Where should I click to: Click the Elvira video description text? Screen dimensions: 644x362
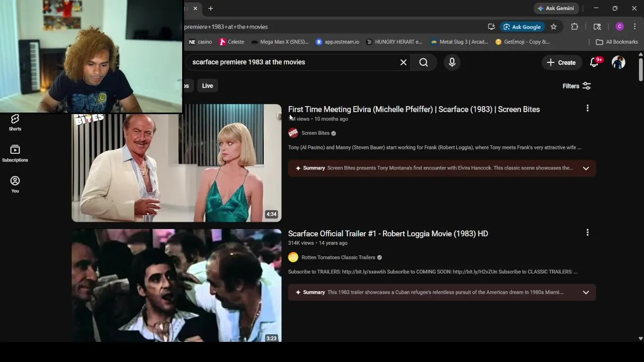tap(435, 147)
